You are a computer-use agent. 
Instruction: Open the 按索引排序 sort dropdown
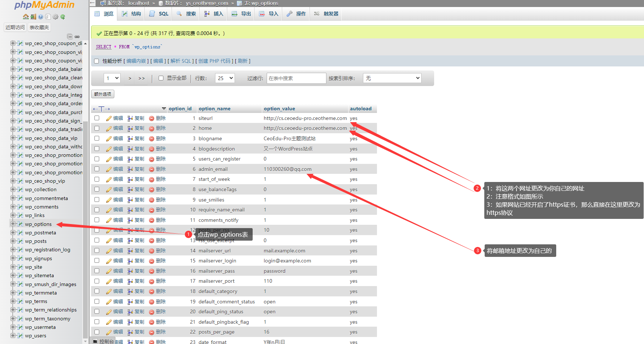click(392, 78)
